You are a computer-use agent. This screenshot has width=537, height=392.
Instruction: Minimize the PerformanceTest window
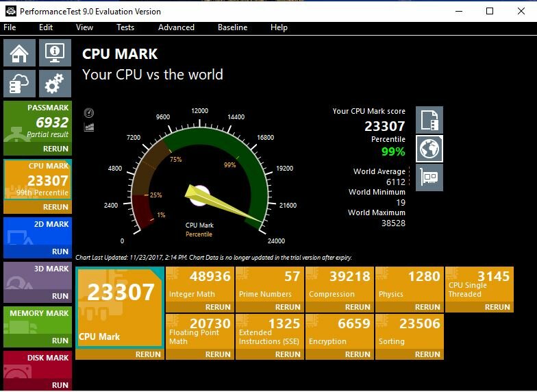(x=459, y=11)
